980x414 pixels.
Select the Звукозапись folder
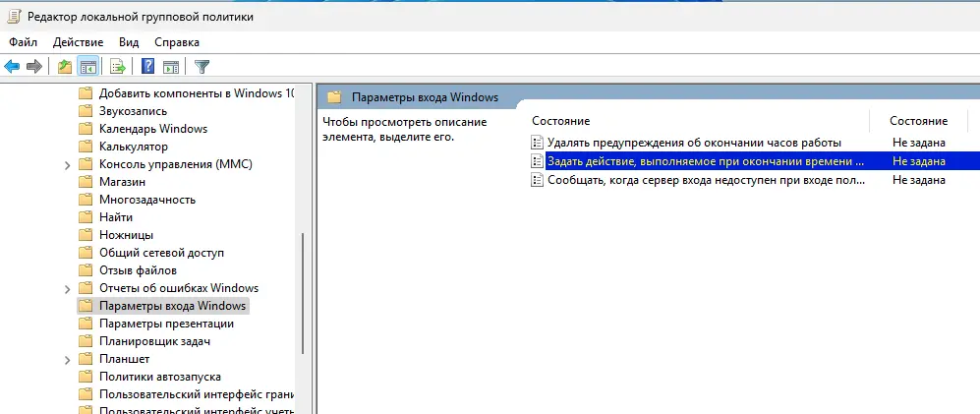pos(133,111)
